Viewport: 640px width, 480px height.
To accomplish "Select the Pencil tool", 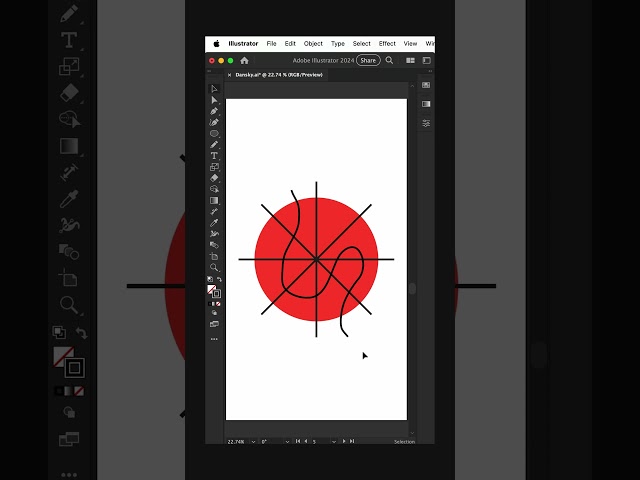I will 214,144.
